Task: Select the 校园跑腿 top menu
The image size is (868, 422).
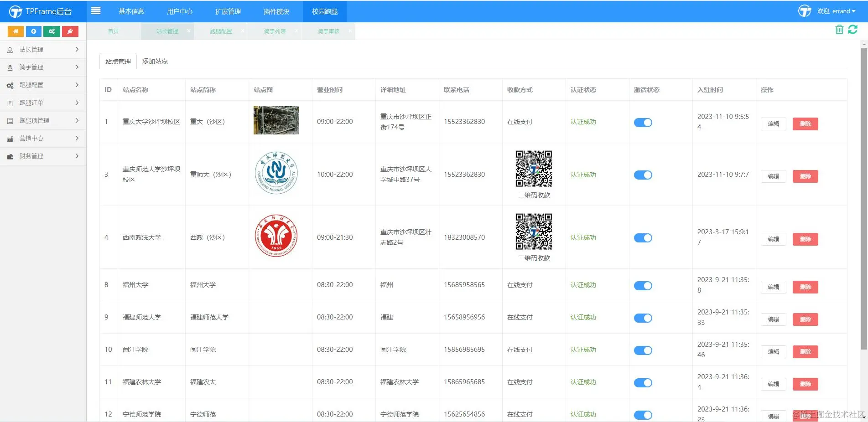Action: (325, 11)
